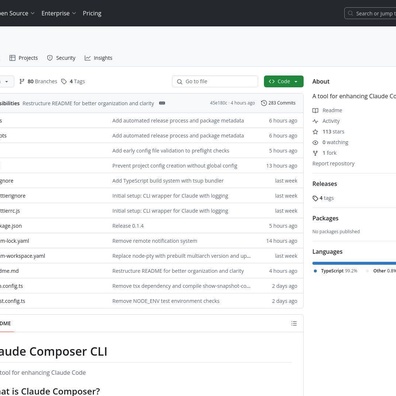Expand the Enterprise menu

59,13
